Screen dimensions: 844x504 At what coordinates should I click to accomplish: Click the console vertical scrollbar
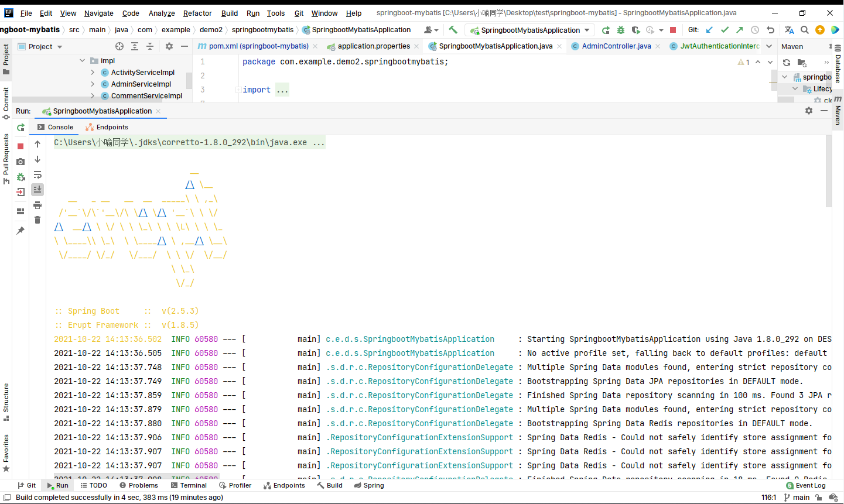coord(828,171)
